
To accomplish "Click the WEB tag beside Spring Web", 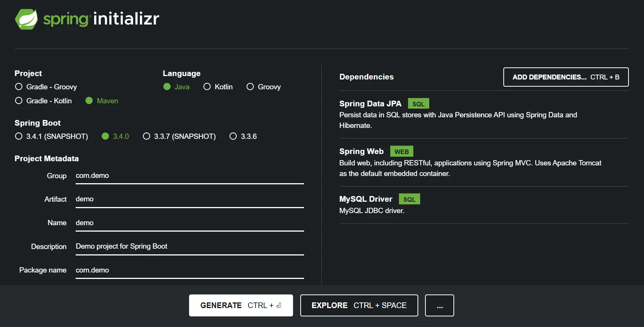I will (x=402, y=151).
